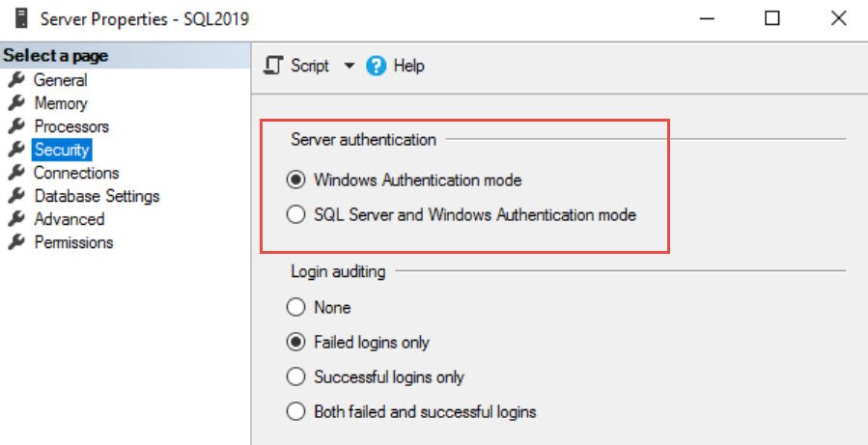Viewport: 868px width, 445px height.
Task: Click the wrench icon beside Advanced
Action: coord(16,219)
